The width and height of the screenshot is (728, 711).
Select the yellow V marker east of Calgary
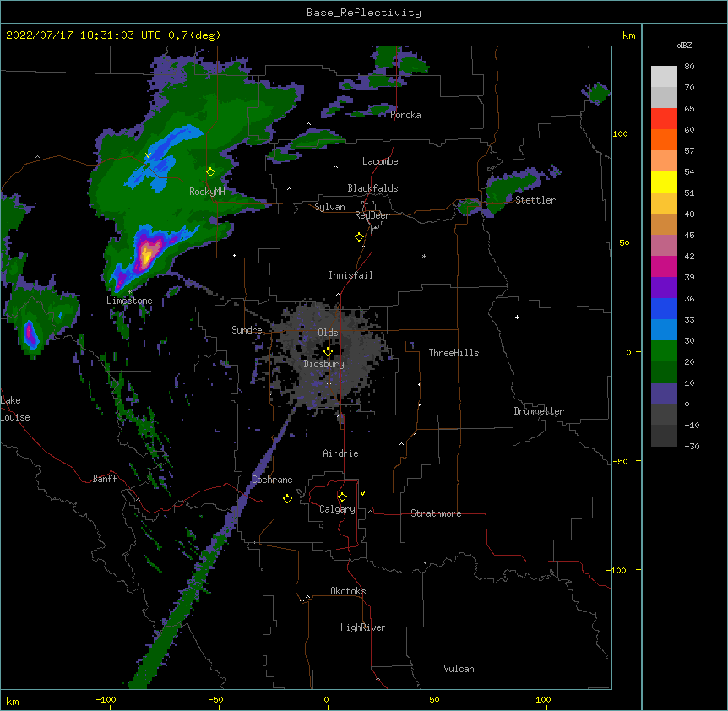(362, 493)
